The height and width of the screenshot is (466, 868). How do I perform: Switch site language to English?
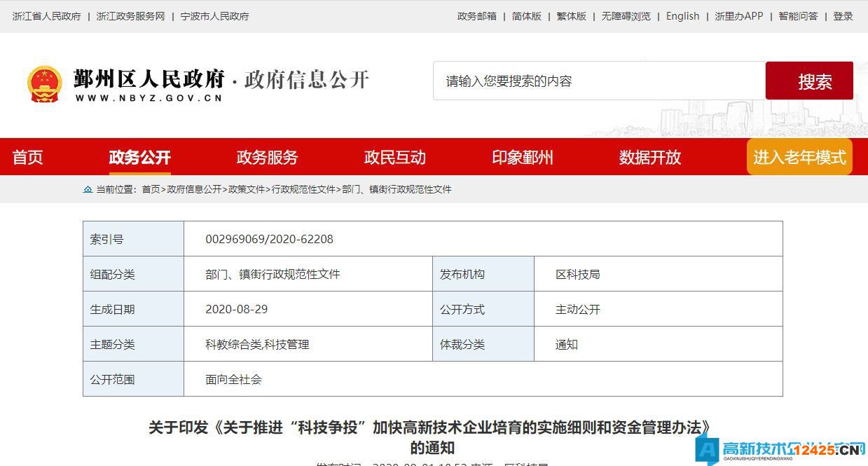(683, 16)
